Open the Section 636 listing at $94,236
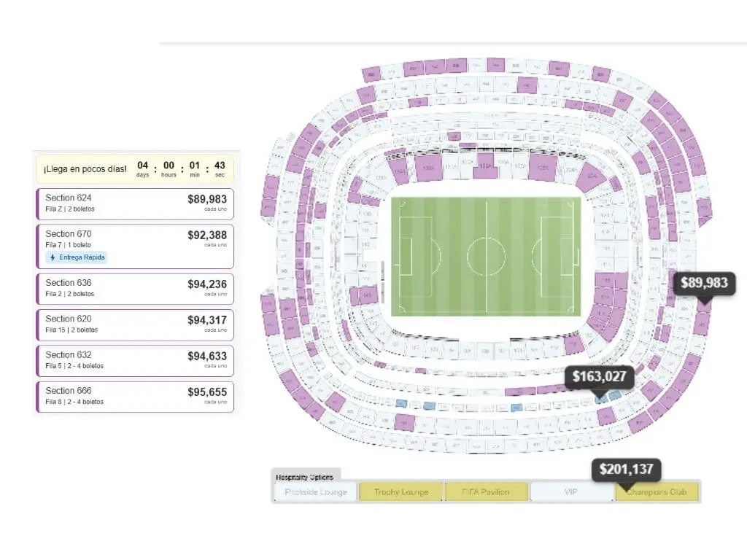The image size is (747, 560). pos(135,289)
